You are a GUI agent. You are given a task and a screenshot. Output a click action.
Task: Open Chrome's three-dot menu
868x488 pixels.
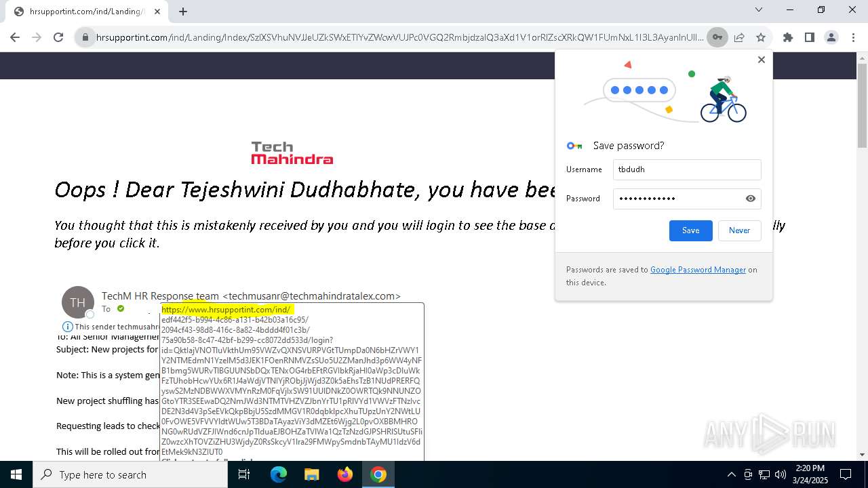click(x=852, y=37)
